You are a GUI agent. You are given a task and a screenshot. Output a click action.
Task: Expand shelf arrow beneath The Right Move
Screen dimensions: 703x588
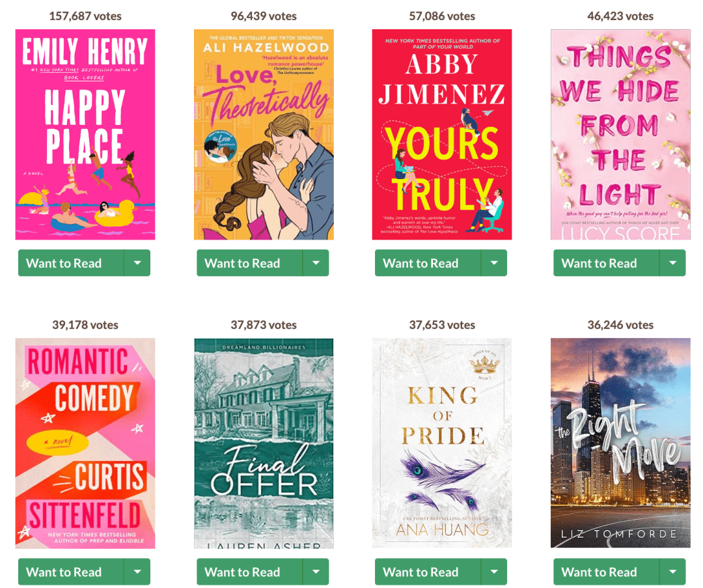point(672,572)
